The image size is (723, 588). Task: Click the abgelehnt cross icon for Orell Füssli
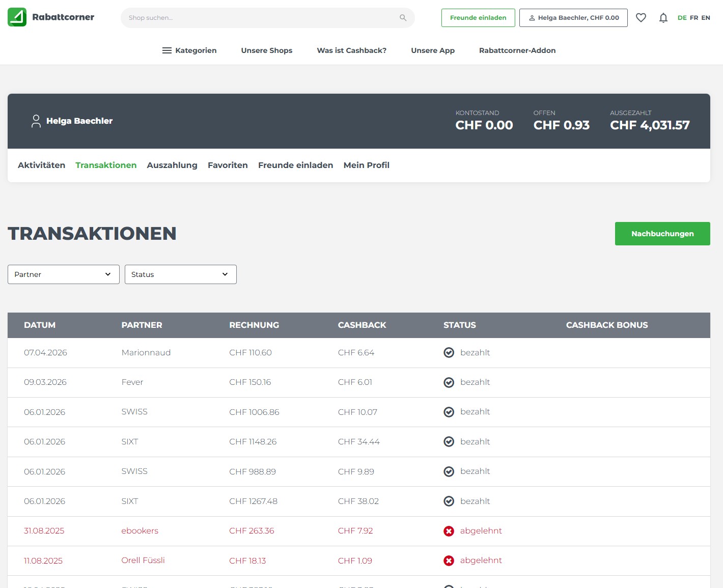(x=449, y=561)
